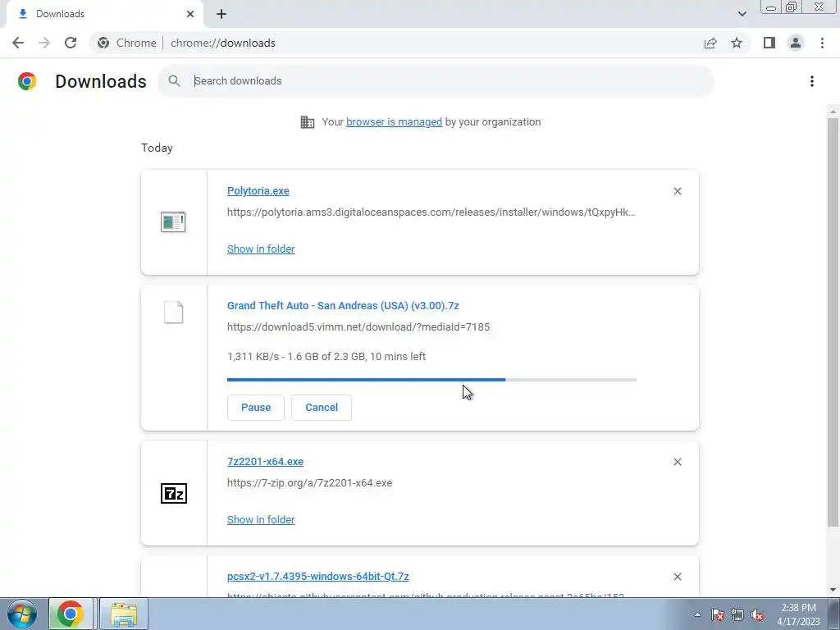Click the scrollbar down arrow
This screenshot has width=840, height=630.
pyautogui.click(x=833, y=590)
